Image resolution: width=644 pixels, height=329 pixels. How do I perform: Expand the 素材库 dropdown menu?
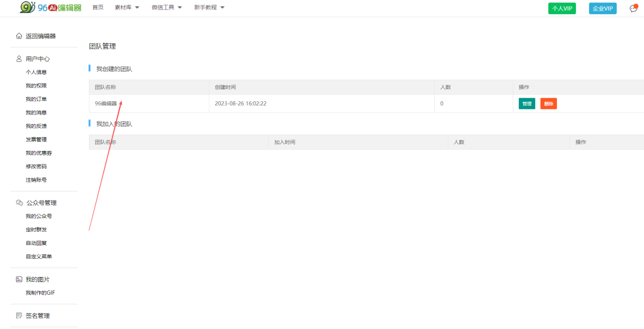[x=127, y=8]
